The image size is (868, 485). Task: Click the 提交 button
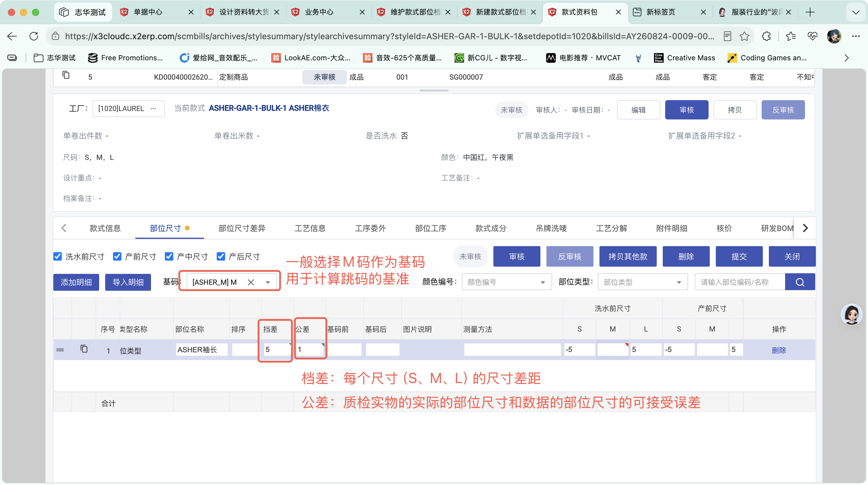coord(739,256)
